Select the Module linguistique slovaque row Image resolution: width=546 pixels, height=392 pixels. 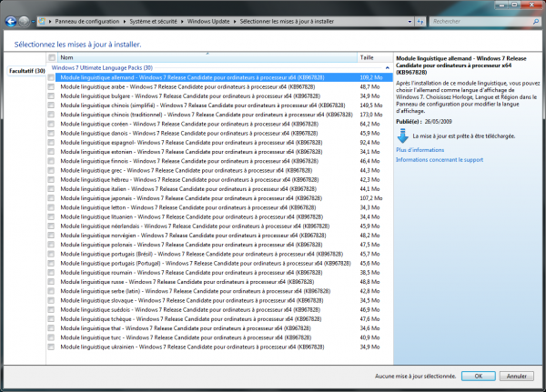click(x=219, y=300)
